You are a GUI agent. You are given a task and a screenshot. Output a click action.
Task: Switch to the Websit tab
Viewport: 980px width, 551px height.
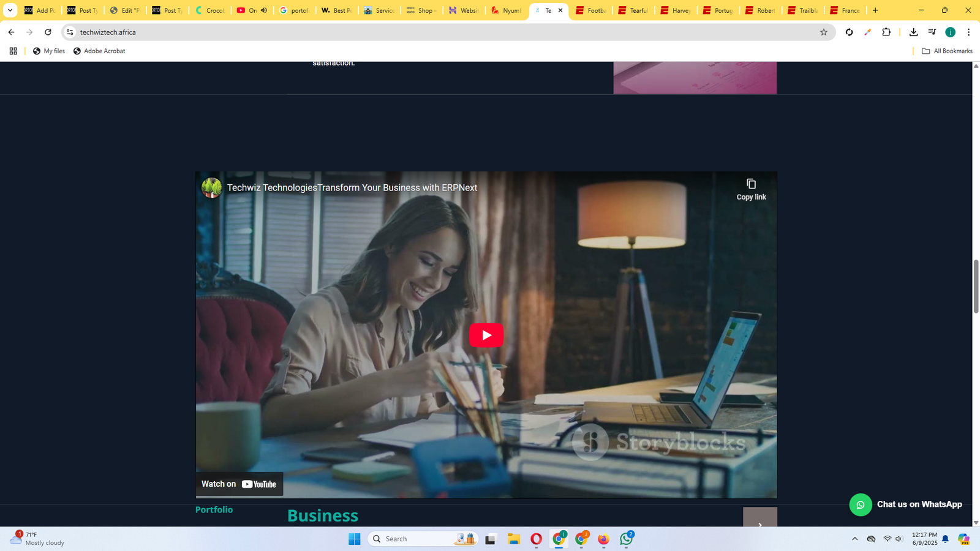(x=464, y=10)
